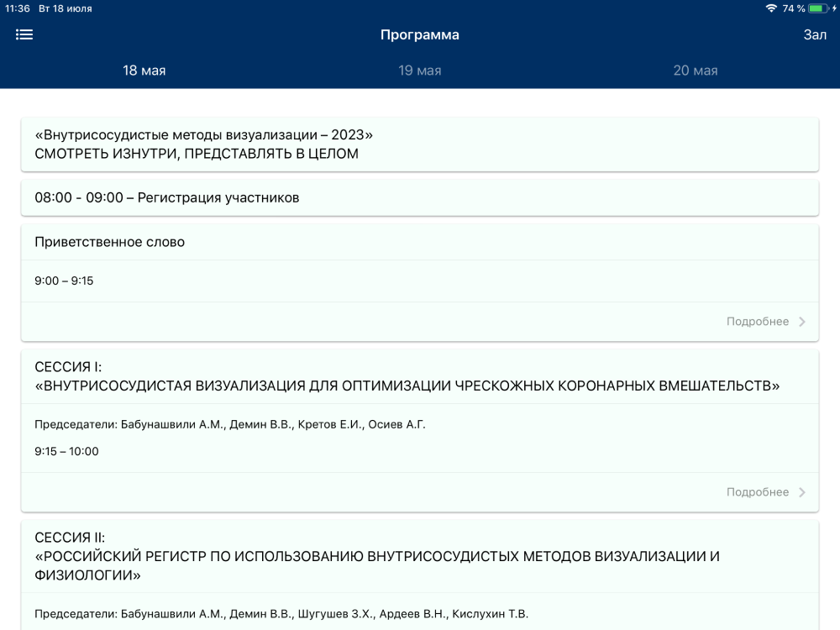Tap the Wi-Fi status icon
The image size is (840, 630).
[771, 8]
